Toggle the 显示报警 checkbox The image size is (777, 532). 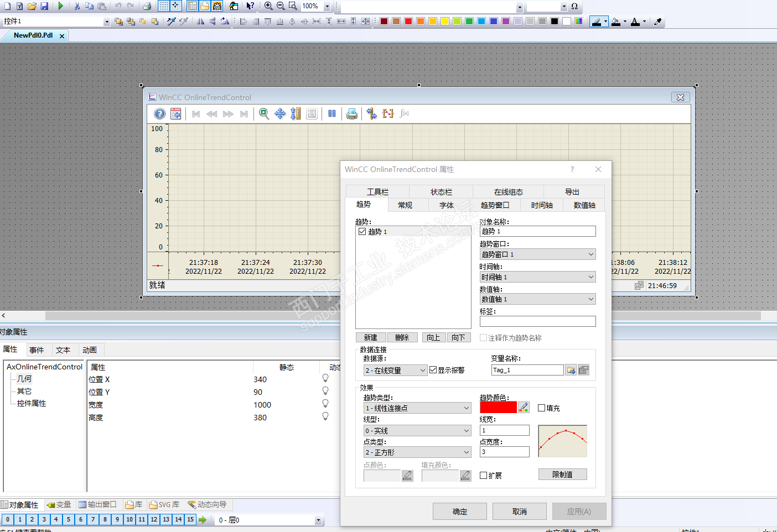click(x=433, y=370)
